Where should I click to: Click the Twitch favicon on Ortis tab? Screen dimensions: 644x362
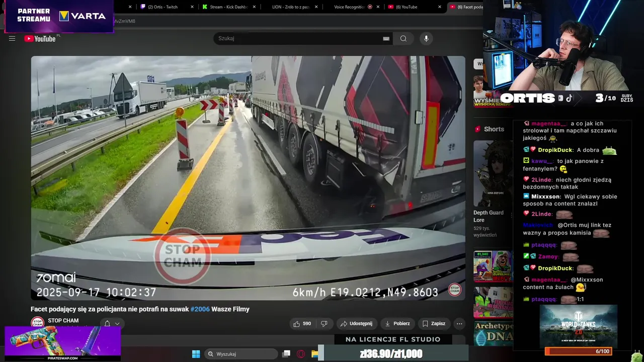[143, 7]
